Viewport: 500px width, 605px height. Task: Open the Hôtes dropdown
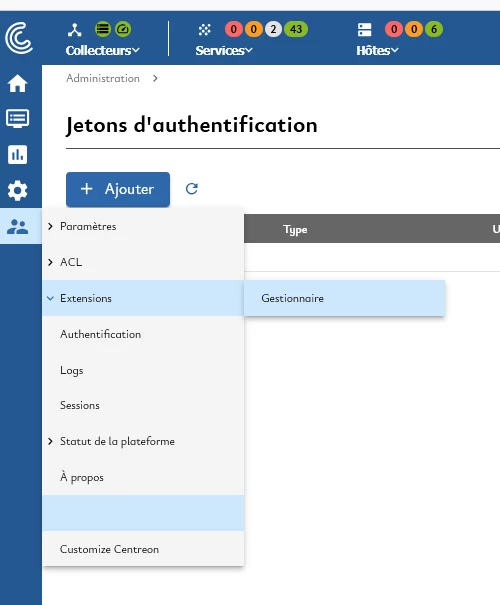(377, 50)
